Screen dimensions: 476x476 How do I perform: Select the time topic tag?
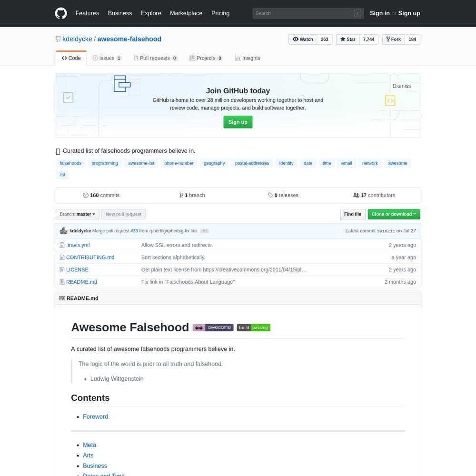[x=327, y=163]
